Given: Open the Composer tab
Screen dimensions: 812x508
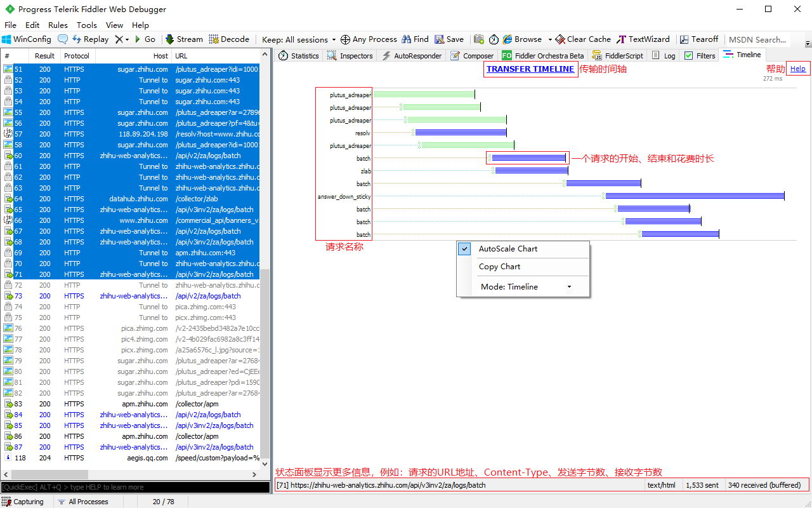Looking at the screenshot, I should tap(472, 56).
